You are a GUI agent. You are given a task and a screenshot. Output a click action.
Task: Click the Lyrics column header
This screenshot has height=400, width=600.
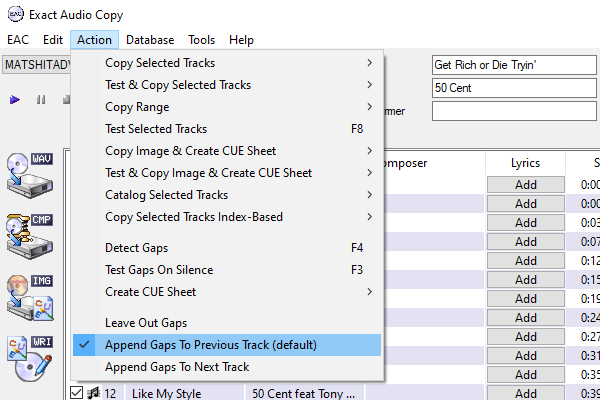pyautogui.click(x=525, y=163)
